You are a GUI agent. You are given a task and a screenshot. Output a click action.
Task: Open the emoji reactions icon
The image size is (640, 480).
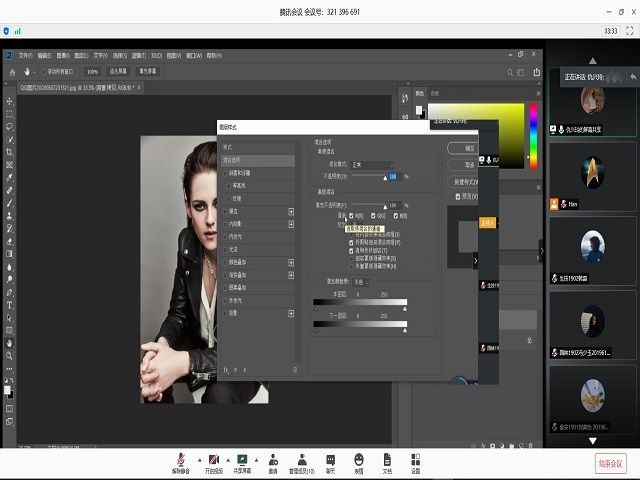coord(359,458)
